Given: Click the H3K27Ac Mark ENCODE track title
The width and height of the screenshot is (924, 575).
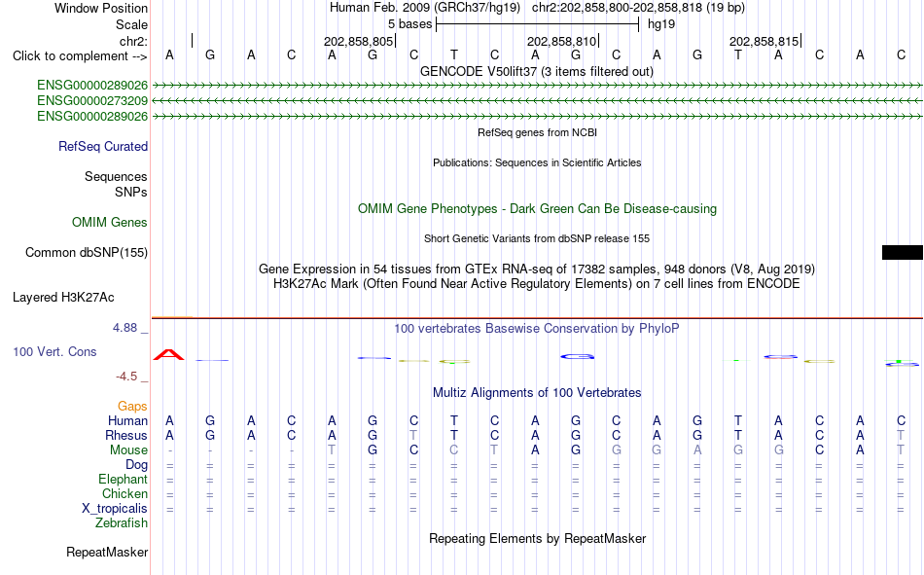Looking at the screenshot, I should pyautogui.click(x=537, y=284).
